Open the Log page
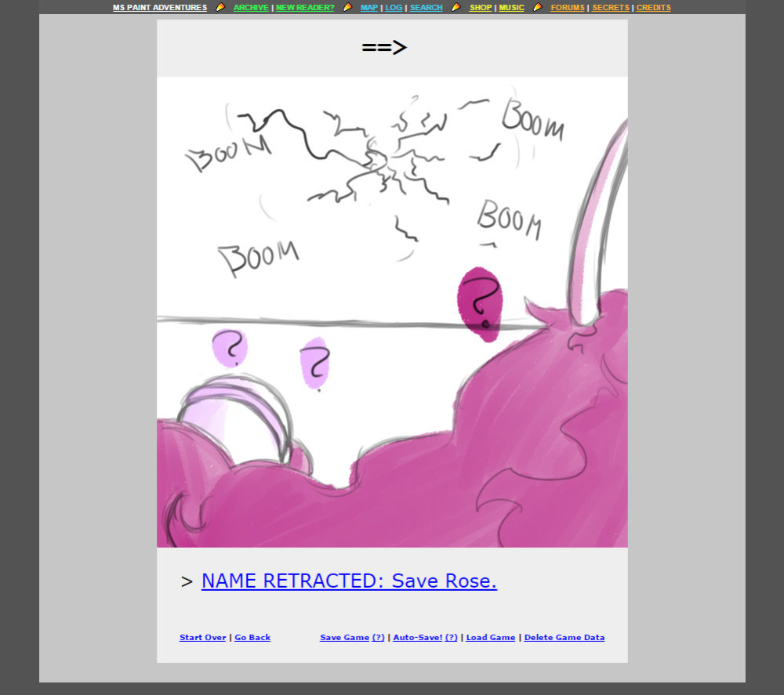 click(394, 8)
